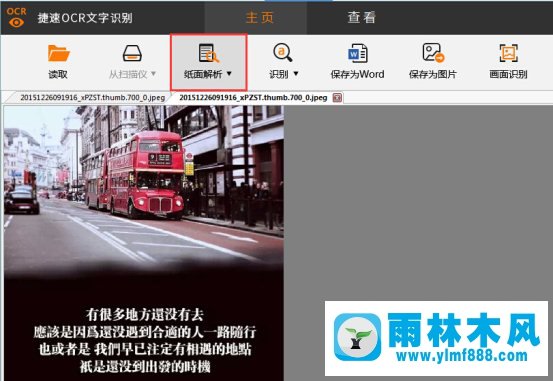Click the 保存为Word document icon
Viewport: 553px width, 381px height.
pos(358,53)
